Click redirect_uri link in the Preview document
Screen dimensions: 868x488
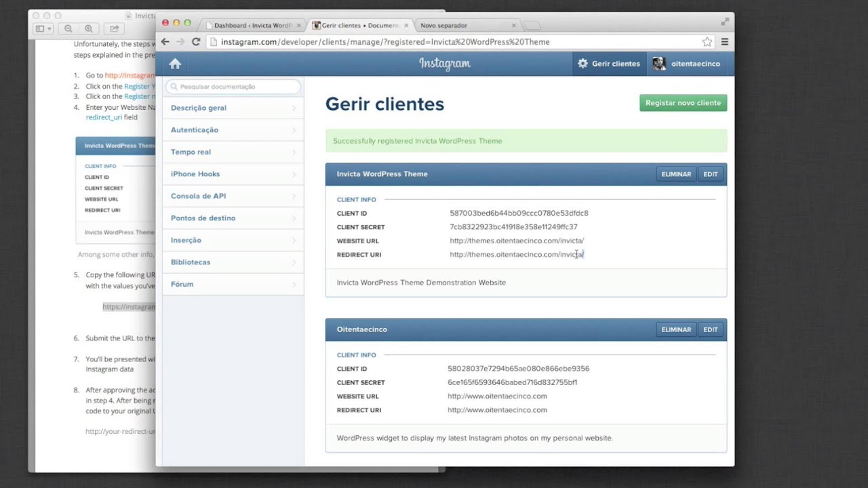(104, 117)
